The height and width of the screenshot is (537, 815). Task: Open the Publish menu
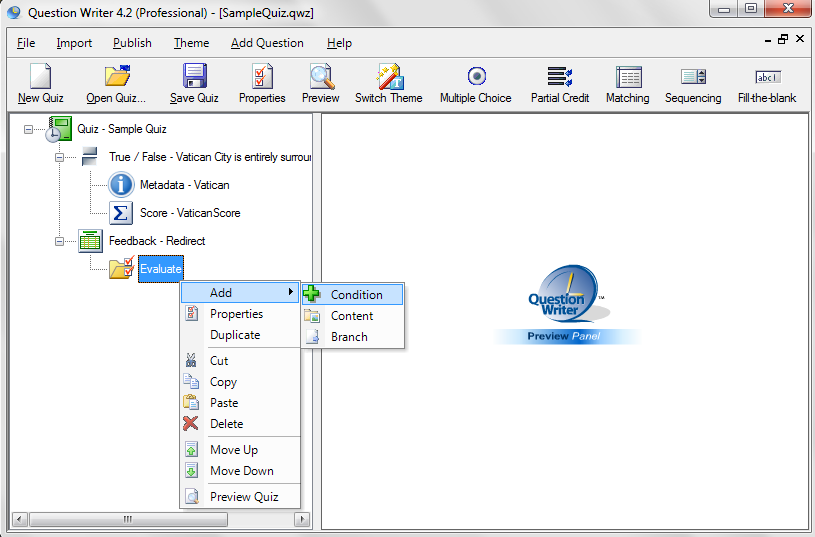point(133,43)
